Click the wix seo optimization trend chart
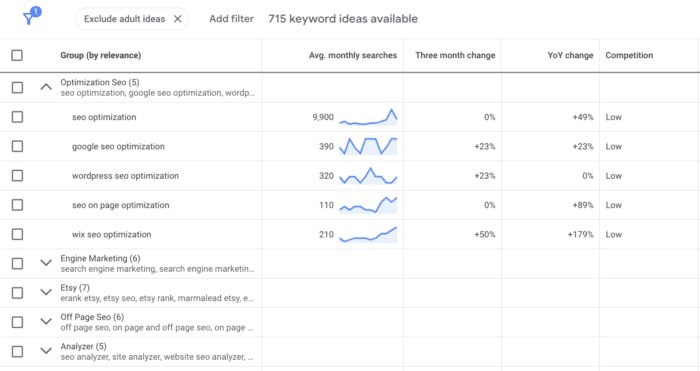700x371 pixels. point(368,234)
